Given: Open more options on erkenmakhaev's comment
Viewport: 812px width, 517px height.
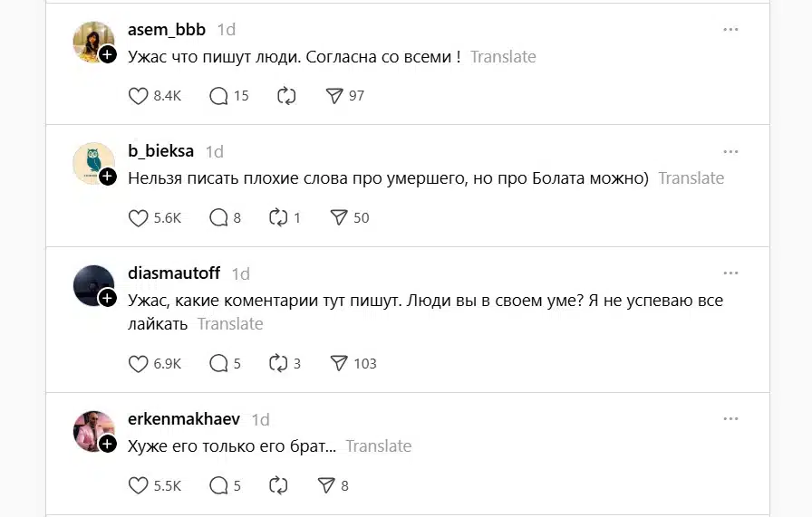Looking at the screenshot, I should pos(730,419).
